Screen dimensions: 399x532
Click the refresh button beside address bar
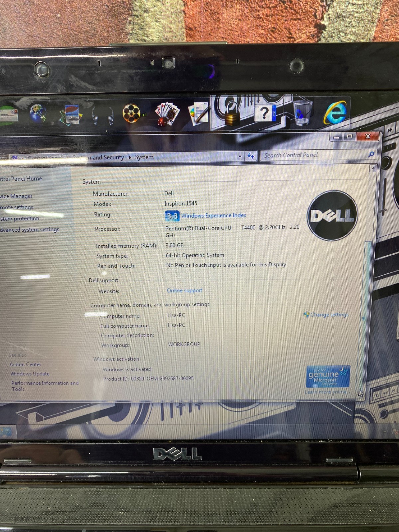[x=251, y=156]
